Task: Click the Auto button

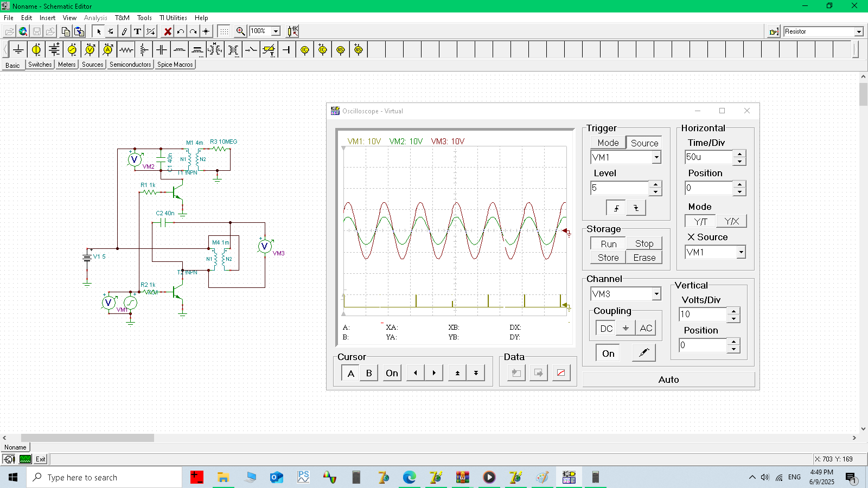Action: [668, 380]
